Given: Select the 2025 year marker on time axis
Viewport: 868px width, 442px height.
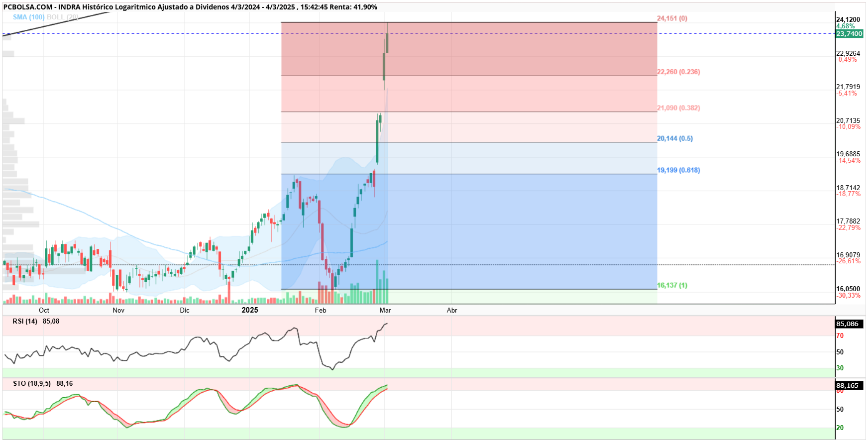Looking at the screenshot, I should click(250, 310).
